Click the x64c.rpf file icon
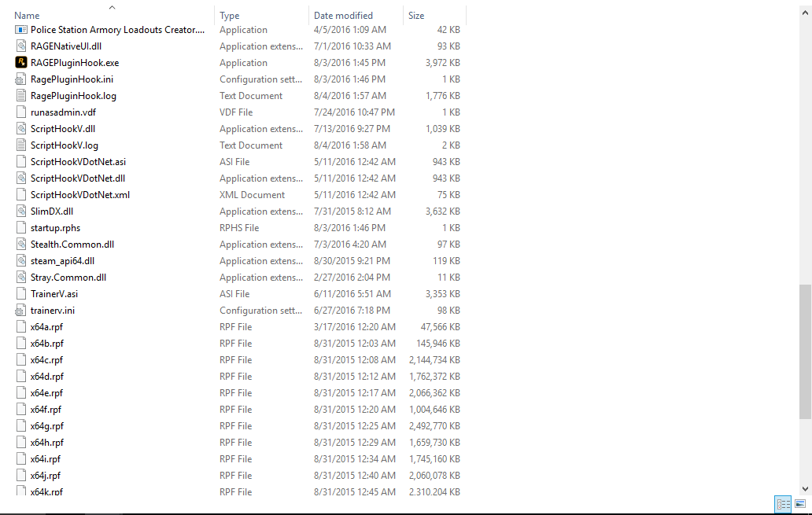The height and width of the screenshot is (515, 812). click(20, 360)
